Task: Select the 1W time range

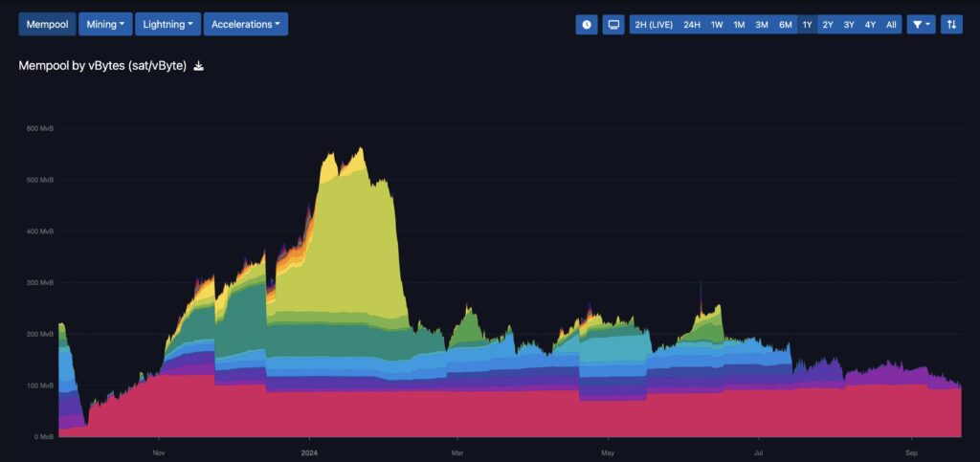Action: point(717,25)
